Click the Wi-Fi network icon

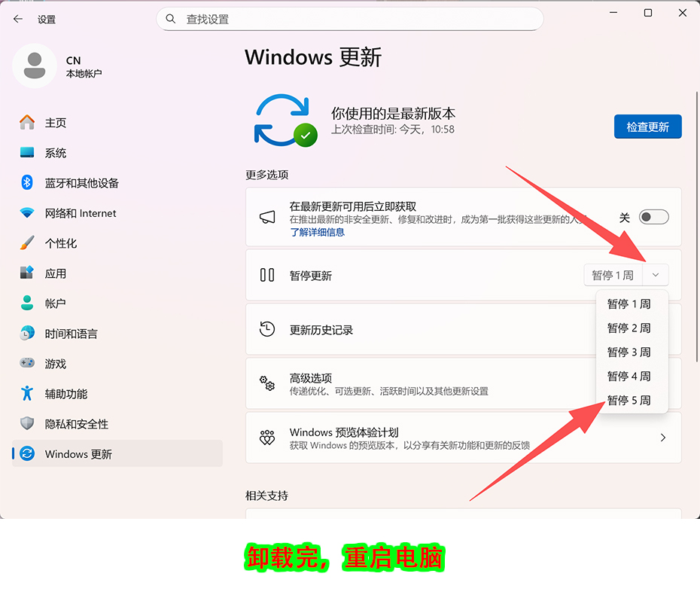(x=27, y=213)
